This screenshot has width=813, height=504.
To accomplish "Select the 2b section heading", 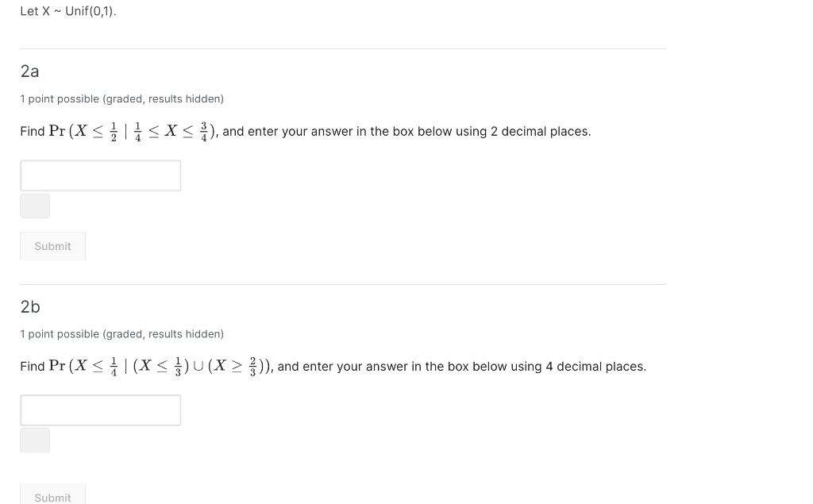I will tap(30, 307).
